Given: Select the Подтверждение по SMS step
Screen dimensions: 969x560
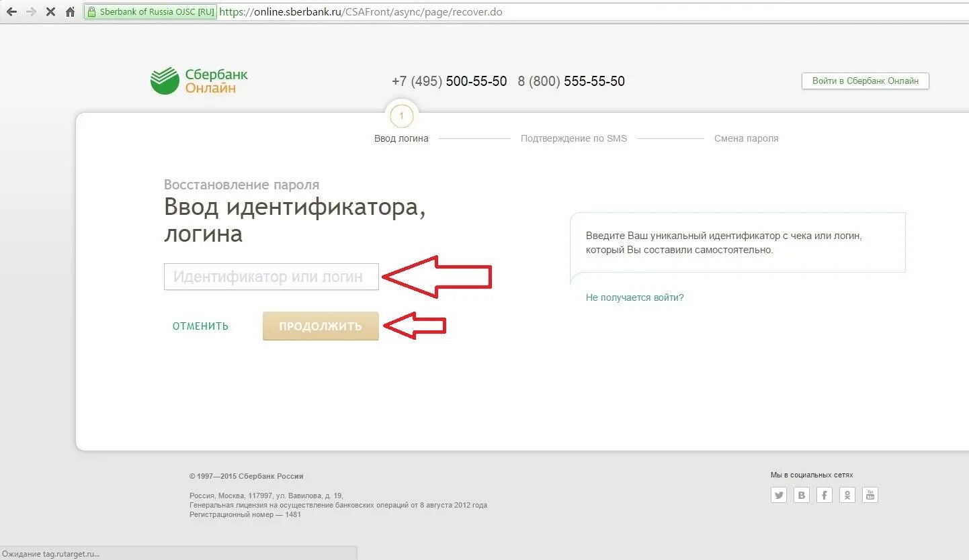Looking at the screenshot, I should [x=573, y=138].
